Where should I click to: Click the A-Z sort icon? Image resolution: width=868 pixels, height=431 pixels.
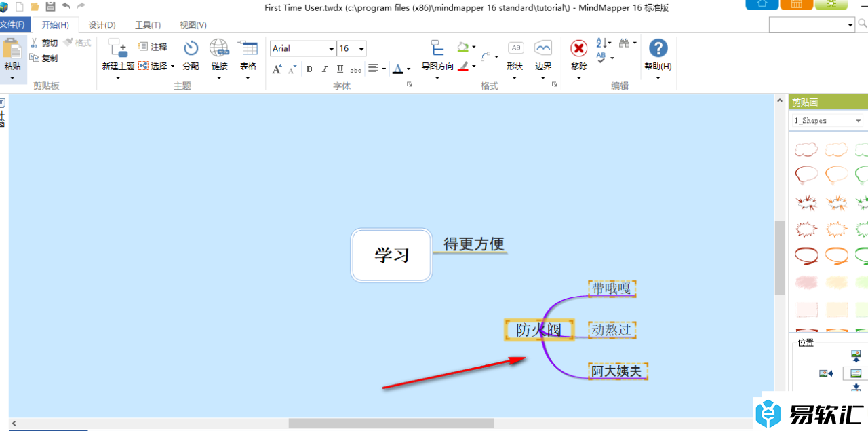pos(601,43)
